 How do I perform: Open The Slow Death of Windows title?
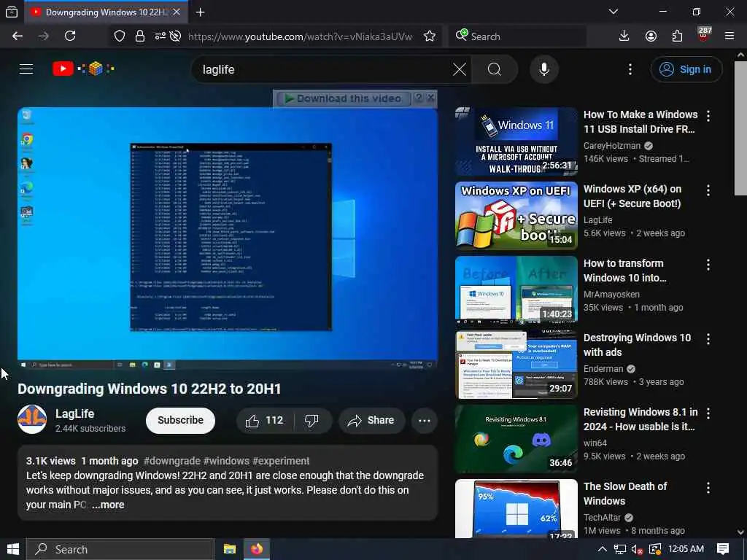tap(625, 494)
